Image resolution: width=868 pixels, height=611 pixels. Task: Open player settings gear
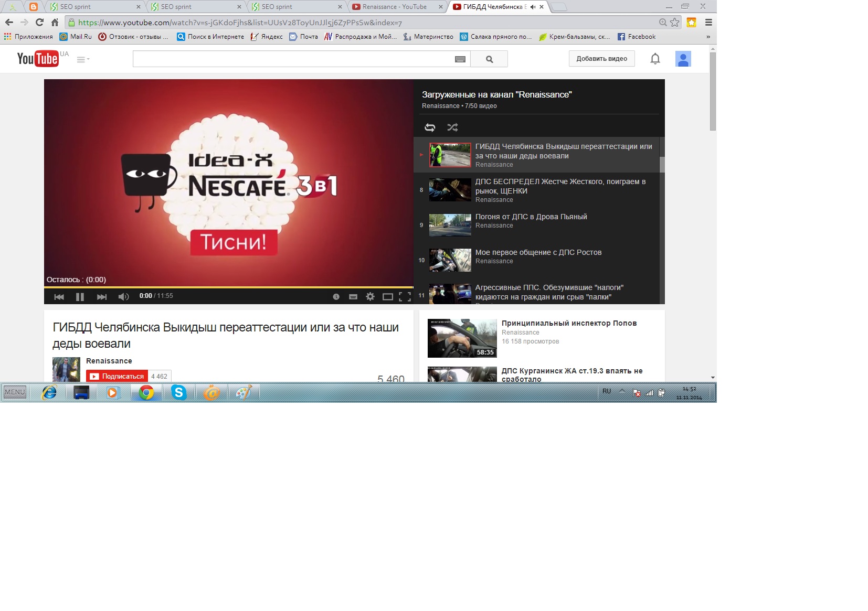click(x=370, y=296)
